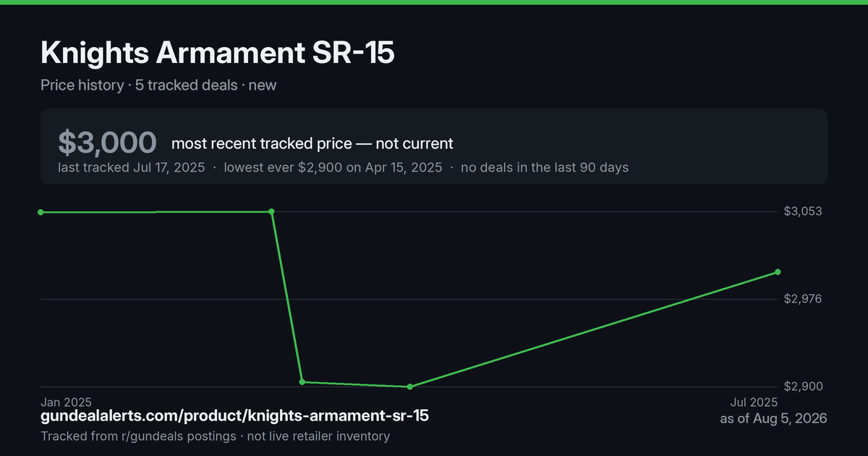Open the gundealalerts.com product URL
This screenshot has width=868, height=456.
234,416
